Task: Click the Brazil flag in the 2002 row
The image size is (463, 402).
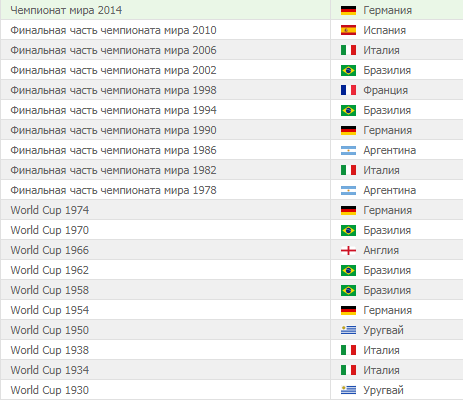Action: pyautogui.click(x=348, y=70)
